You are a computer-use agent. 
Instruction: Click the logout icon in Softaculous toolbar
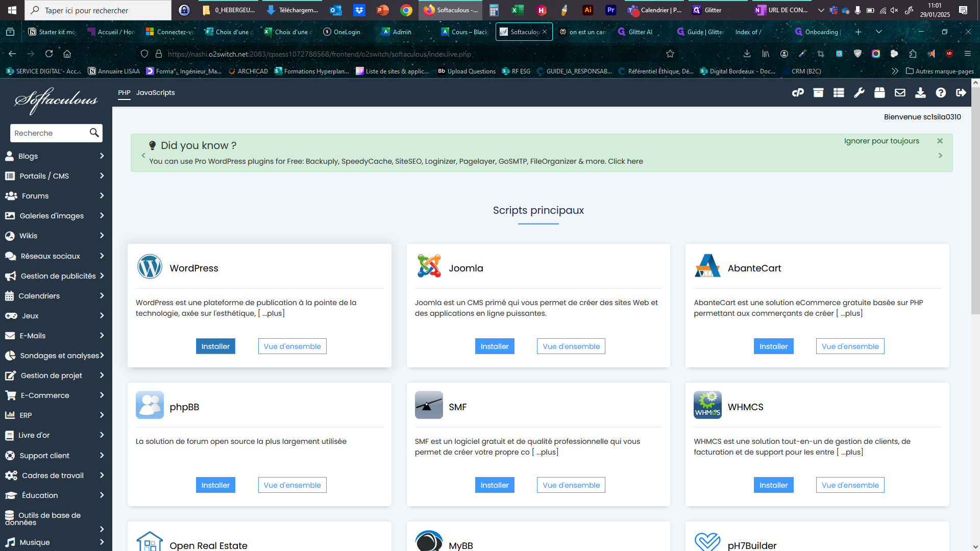click(961, 92)
